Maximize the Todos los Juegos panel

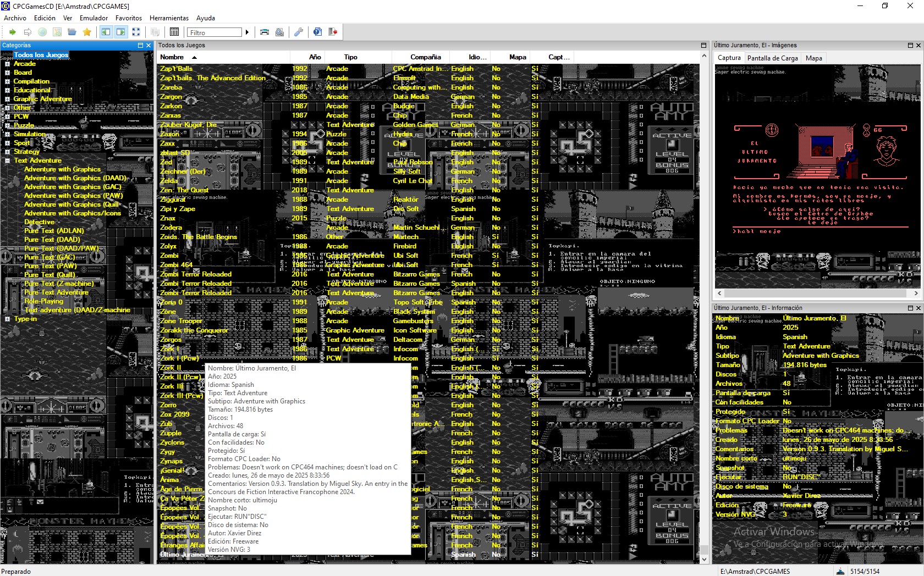pos(703,46)
